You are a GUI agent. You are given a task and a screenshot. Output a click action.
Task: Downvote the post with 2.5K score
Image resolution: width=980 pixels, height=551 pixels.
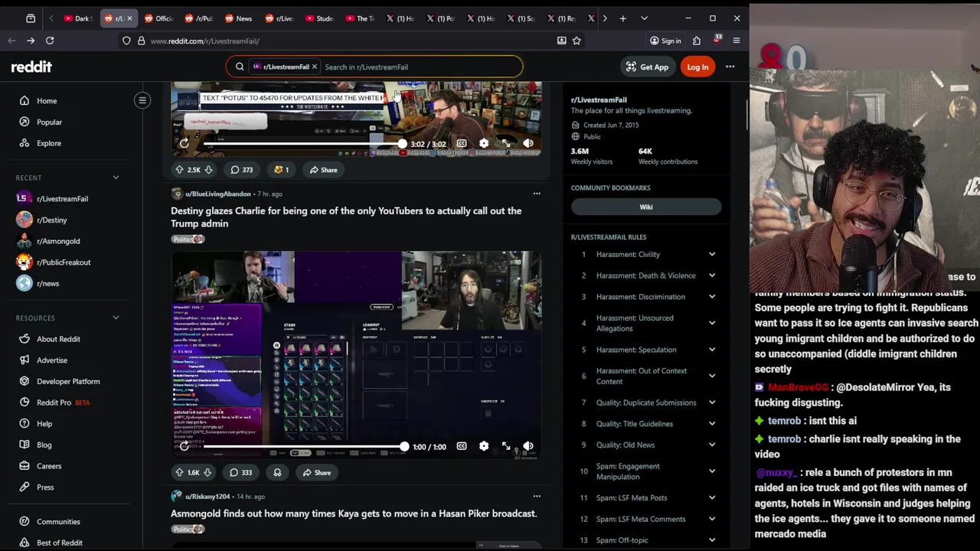(208, 170)
